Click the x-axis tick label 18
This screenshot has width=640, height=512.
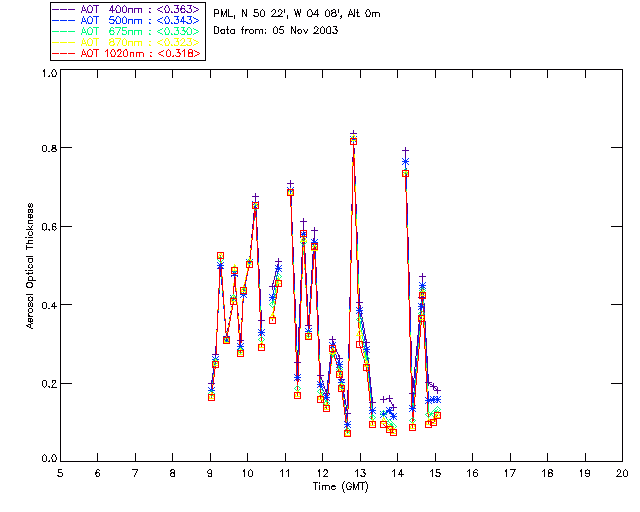(547, 473)
